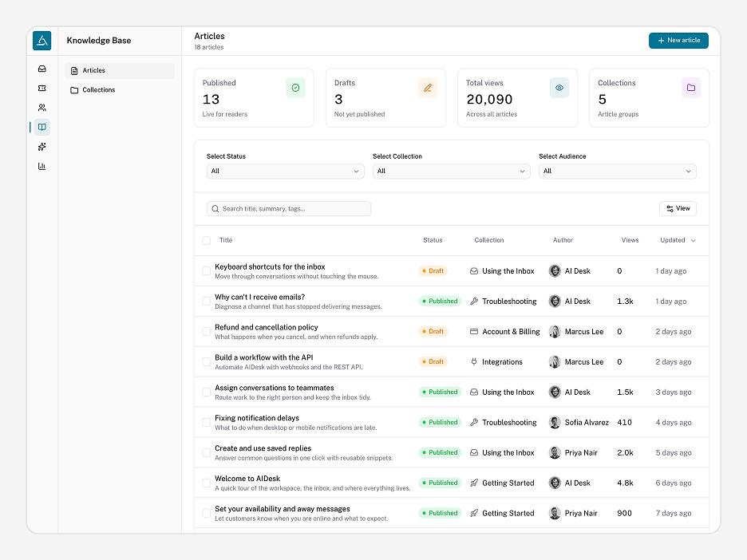Open the Collections menu item in sidebar

point(120,90)
